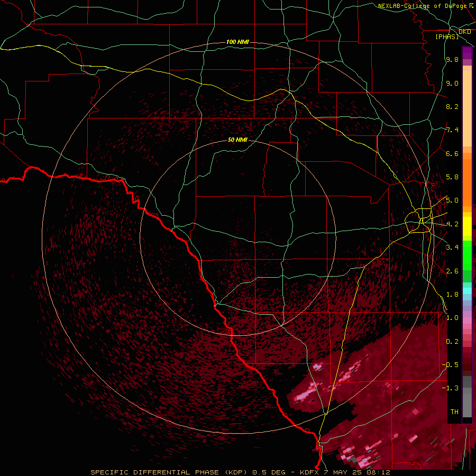
Task: Click the [PHAS] unit label
Action: (447, 36)
